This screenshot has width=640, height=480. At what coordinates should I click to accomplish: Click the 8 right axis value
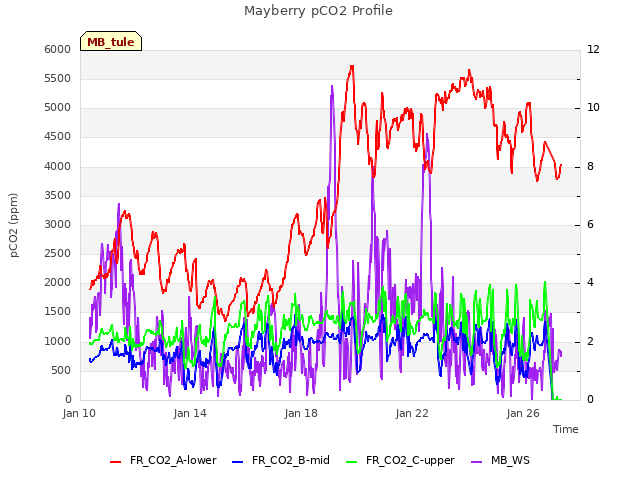tap(591, 167)
